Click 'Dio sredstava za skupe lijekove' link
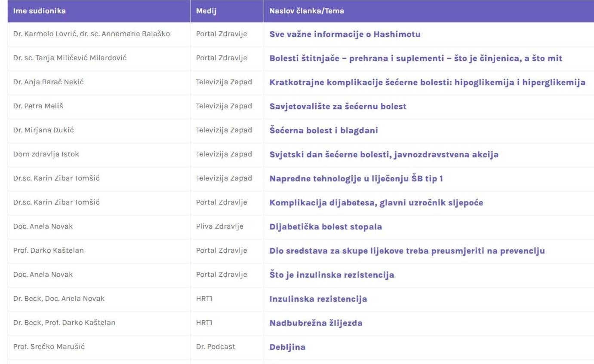This screenshot has width=594, height=364. click(x=407, y=251)
